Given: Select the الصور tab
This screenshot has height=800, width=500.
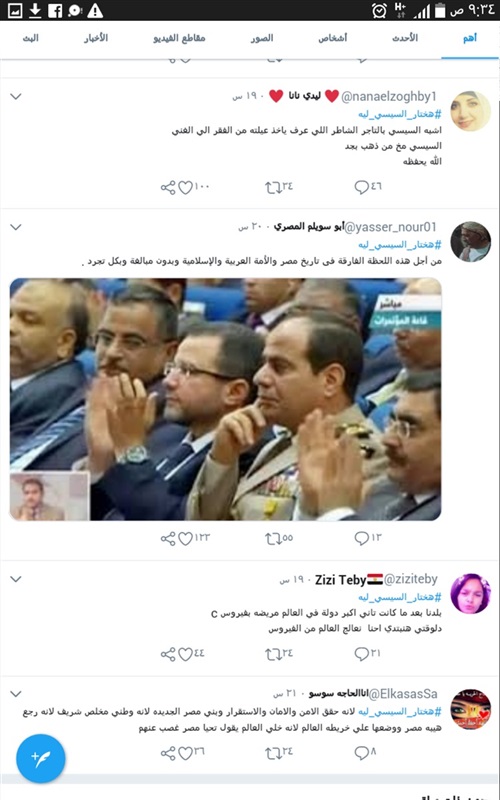Looking at the screenshot, I should coord(262,38).
